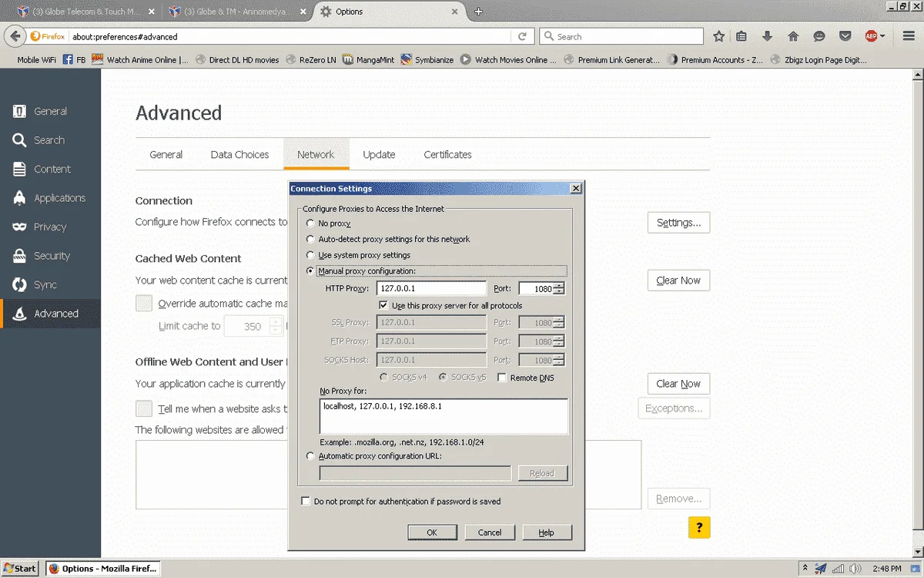The height and width of the screenshot is (578, 924).
Task: Open the MangaMint bookmark
Action: pyautogui.click(x=369, y=59)
